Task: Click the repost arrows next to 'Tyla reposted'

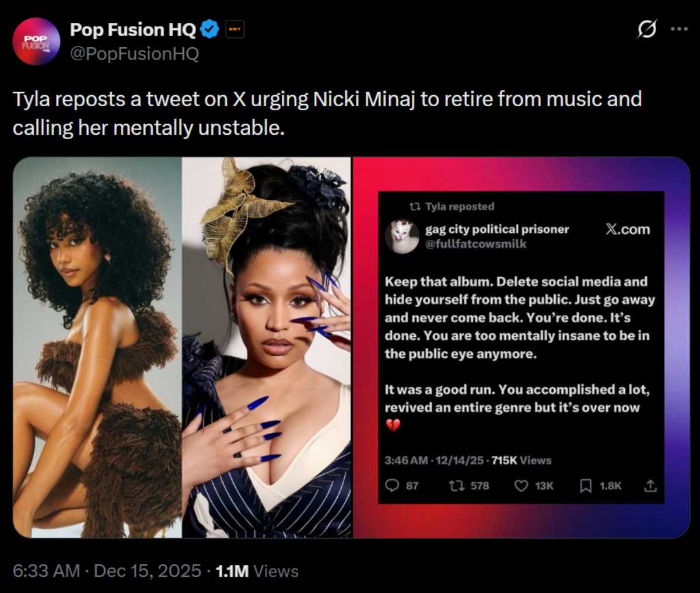Action: tap(415, 207)
